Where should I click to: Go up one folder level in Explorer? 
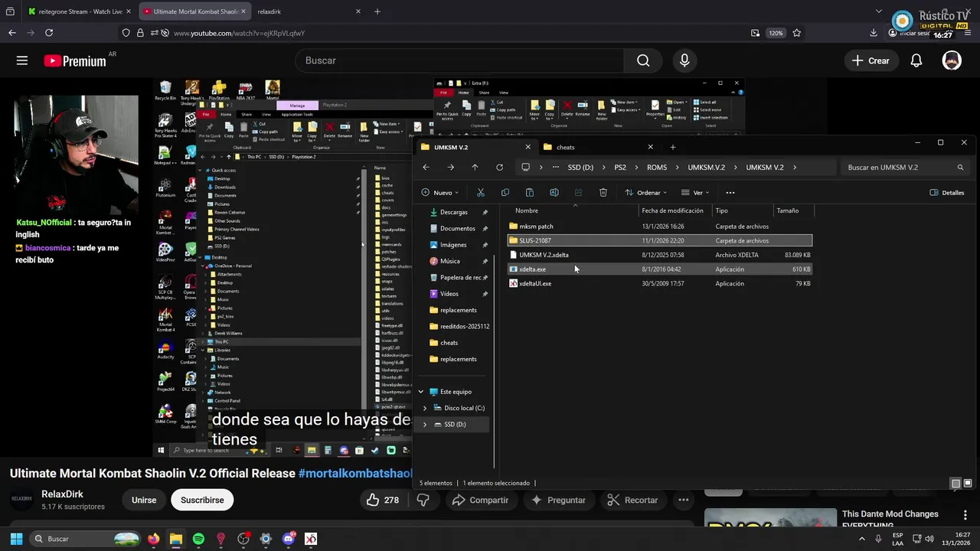[x=475, y=168]
